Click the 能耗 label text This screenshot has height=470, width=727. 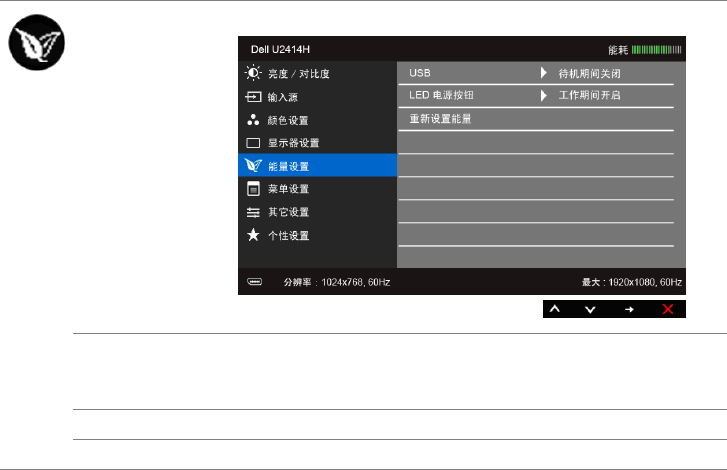tap(618, 50)
